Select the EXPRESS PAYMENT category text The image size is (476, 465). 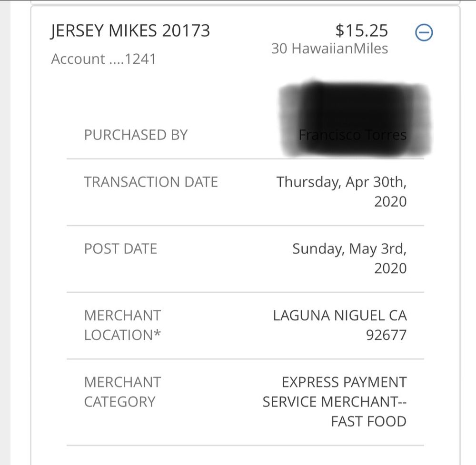pyautogui.click(x=344, y=382)
